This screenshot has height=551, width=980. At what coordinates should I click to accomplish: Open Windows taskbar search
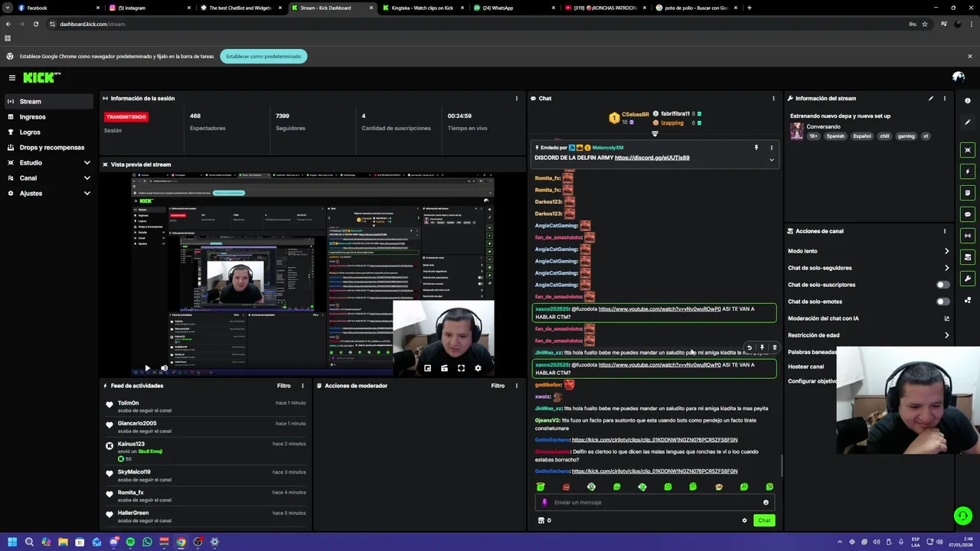pyautogui.click(x=29, y=542)
